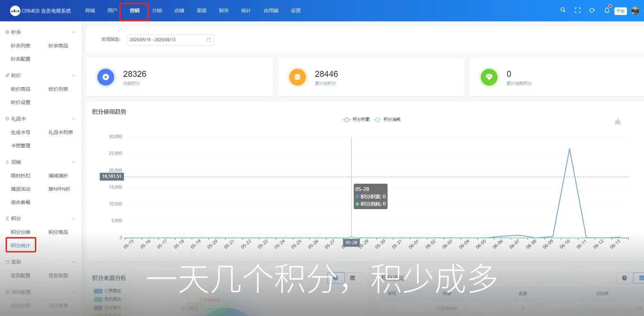
Task: Open 满送活动 page
Action: 21,189
